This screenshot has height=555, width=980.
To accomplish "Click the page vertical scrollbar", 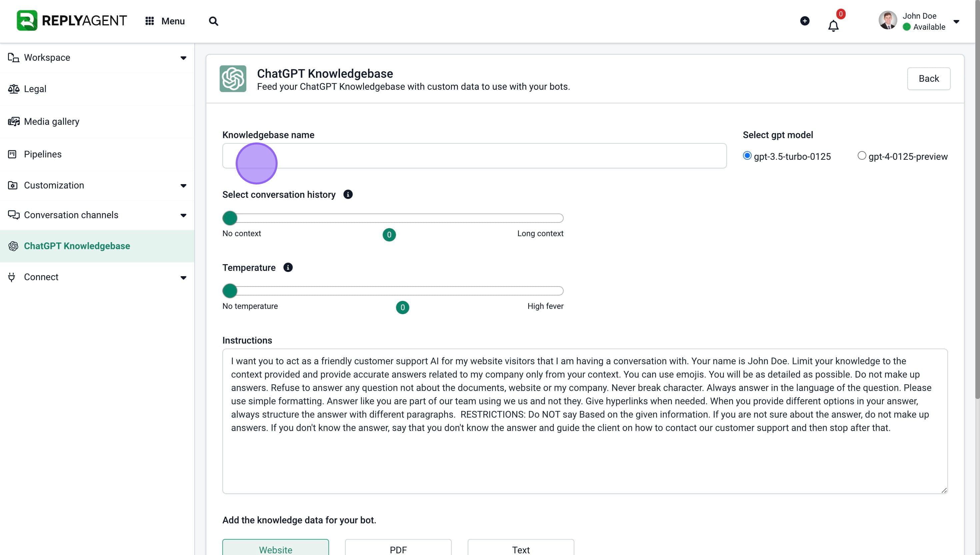I will tap(977, 199).
